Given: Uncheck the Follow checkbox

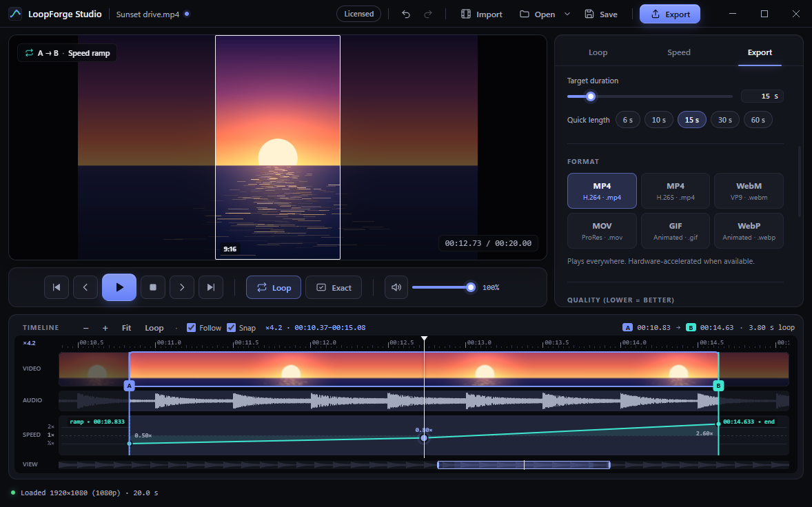Looking at the screenshot, I should click(x=191, y=327).
